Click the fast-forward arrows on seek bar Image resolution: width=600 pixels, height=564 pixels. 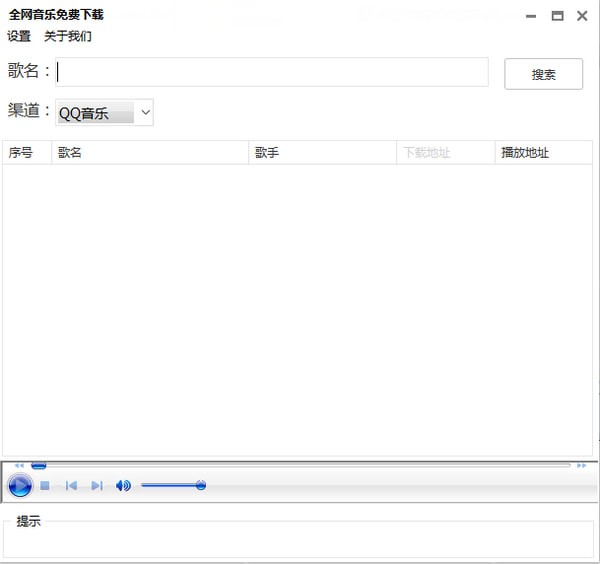click(582, 465)
